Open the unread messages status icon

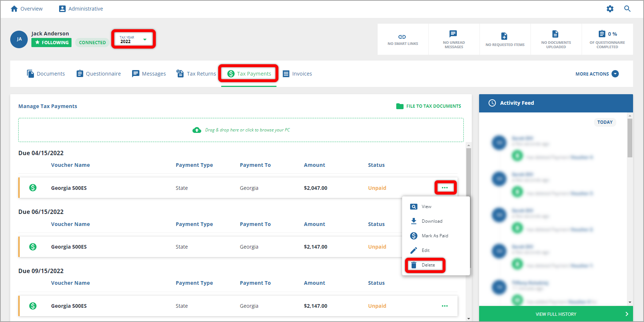click(x=453, y=34)
